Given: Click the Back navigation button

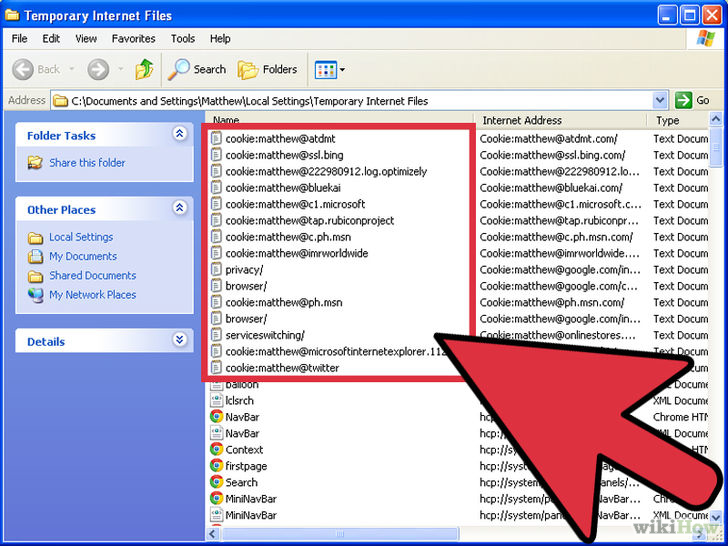Looking at the screenshot, I should [x=36, y=70].
